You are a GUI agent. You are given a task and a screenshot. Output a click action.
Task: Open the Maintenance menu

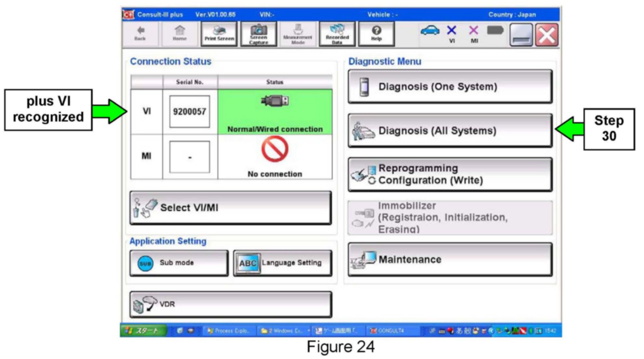tap(450, 260)
